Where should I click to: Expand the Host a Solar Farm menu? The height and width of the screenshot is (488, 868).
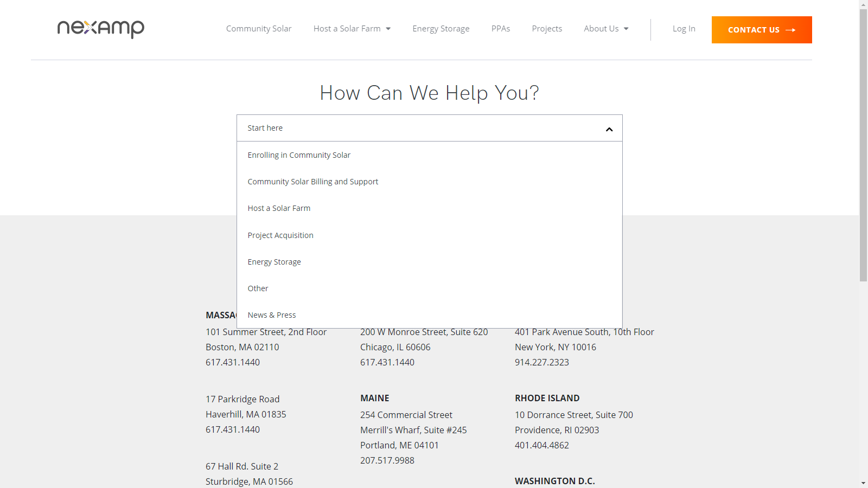coord(352,29)
